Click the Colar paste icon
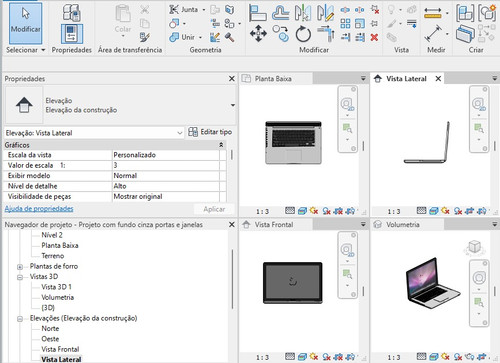 [x=123, y=14]
